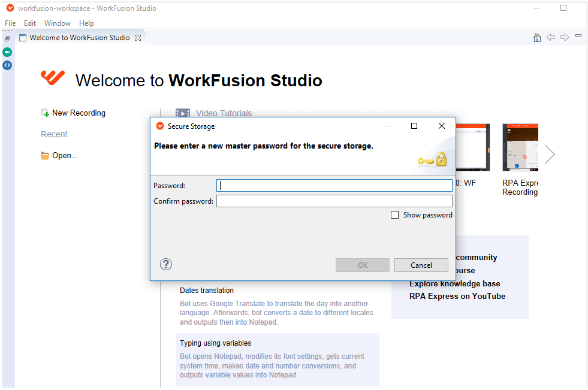
Task: Close the Secure Storage dialog
Action: [442, 126]
